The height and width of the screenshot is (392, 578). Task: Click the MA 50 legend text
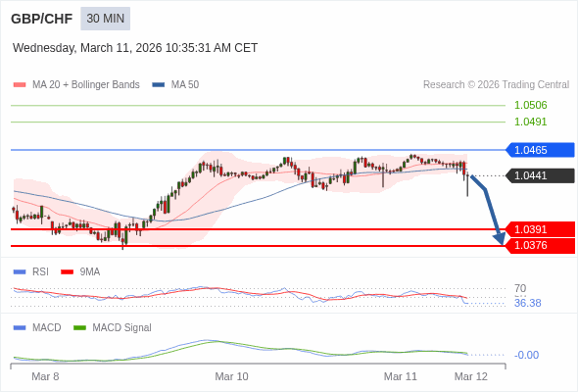[x=185, y=85]
